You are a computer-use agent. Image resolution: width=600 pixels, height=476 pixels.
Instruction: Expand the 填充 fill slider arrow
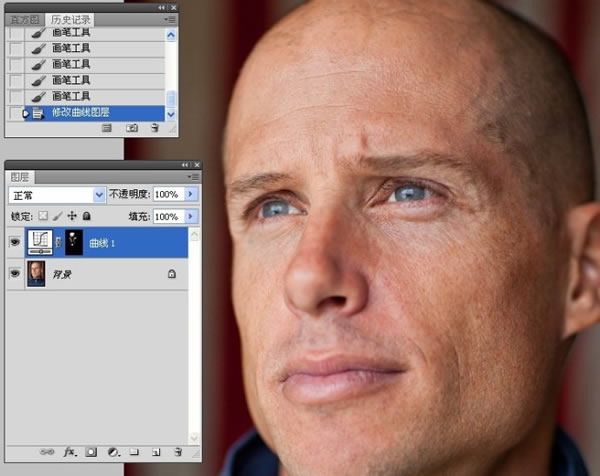point(191,217)
